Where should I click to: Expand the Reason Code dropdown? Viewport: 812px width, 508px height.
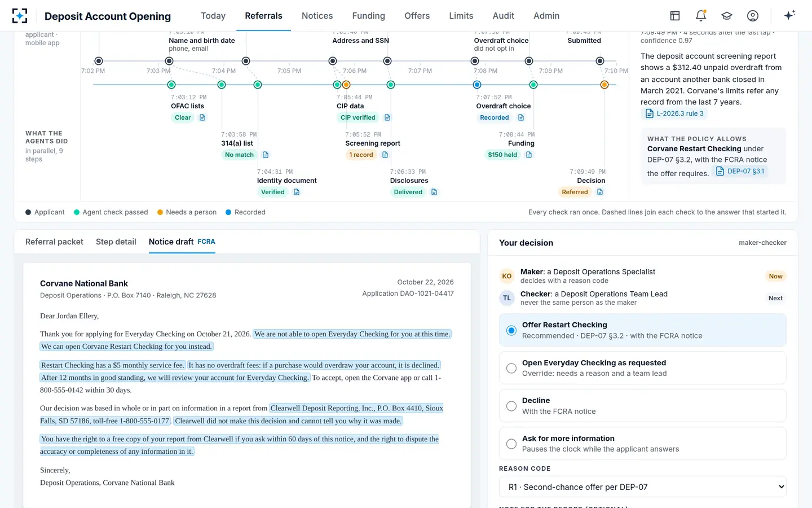(643, 487)
